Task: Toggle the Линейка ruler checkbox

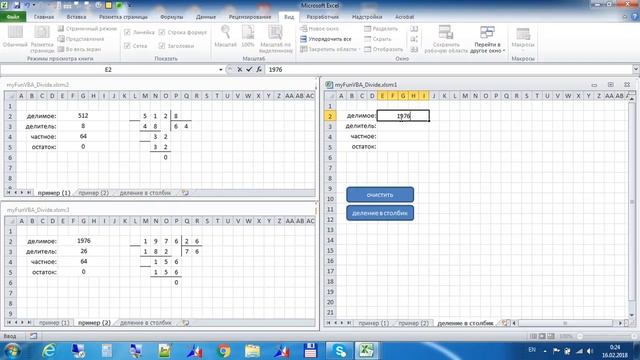Action: 127,32
